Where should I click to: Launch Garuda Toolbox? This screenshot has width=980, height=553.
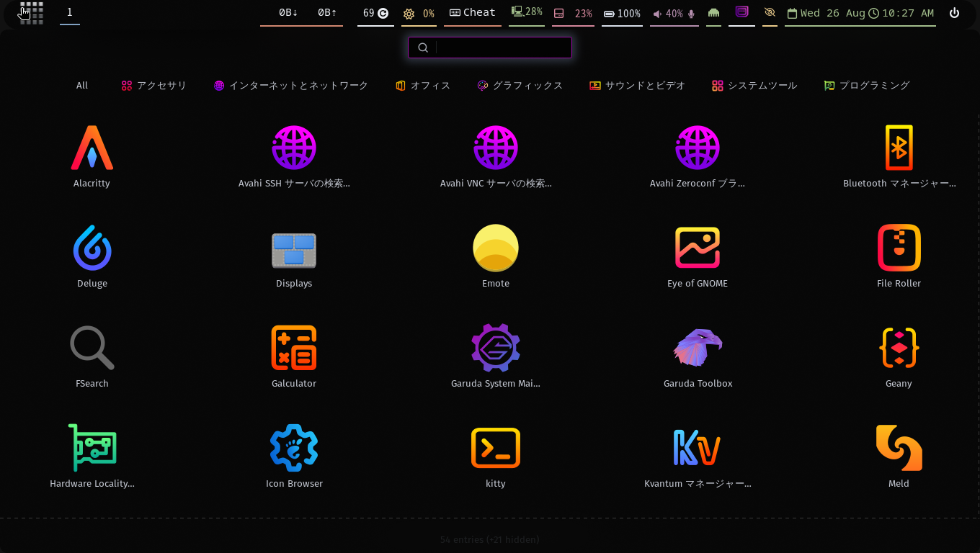(x=698, y=357)
